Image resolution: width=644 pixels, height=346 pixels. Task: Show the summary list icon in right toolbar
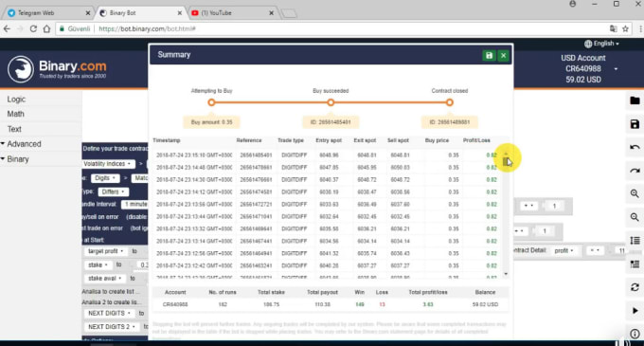[x=635, y=264]
